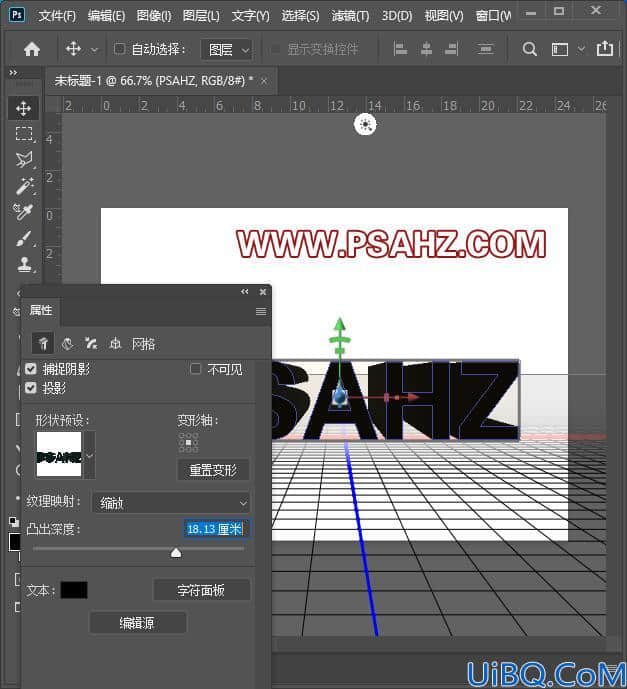Screen dimensions: 627x689
Task: Open the Coordinates properties icon
Action: pyautogui.click(x=115, y=343)
